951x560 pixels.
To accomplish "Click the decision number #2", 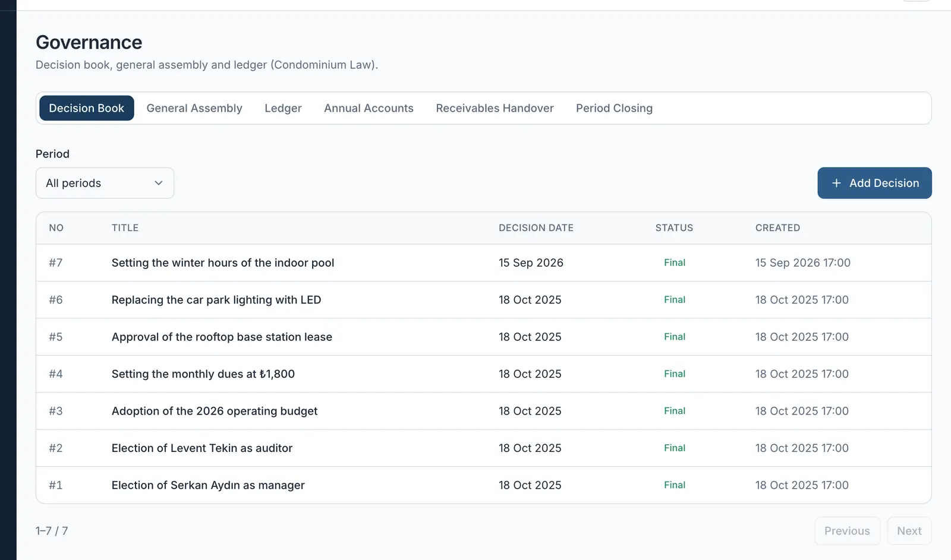I will [x=56, y=448].
